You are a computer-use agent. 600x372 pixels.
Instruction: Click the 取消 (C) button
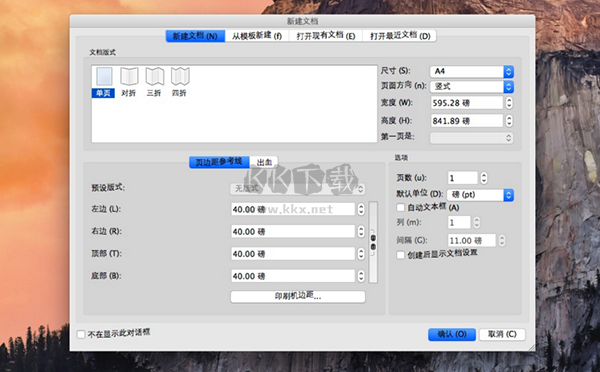(502, 334)
